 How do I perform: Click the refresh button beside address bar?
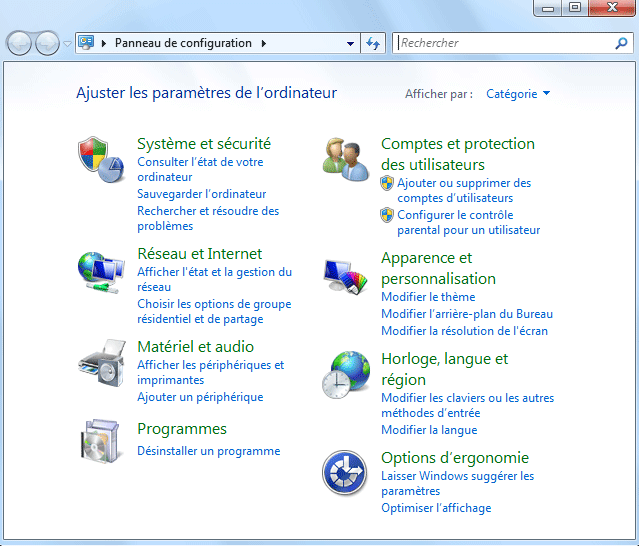coord(373,43)
